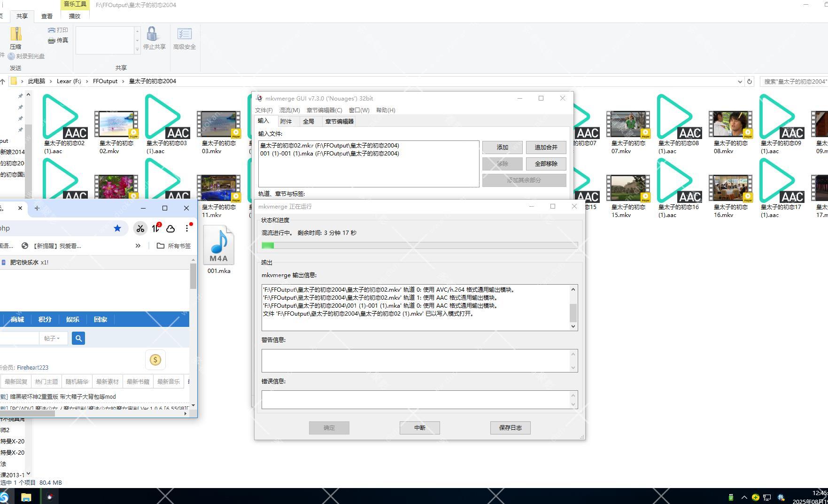
Task: Select the 001.mka M4A file icon
Action: pyautogui.click(x=219, y=246)
